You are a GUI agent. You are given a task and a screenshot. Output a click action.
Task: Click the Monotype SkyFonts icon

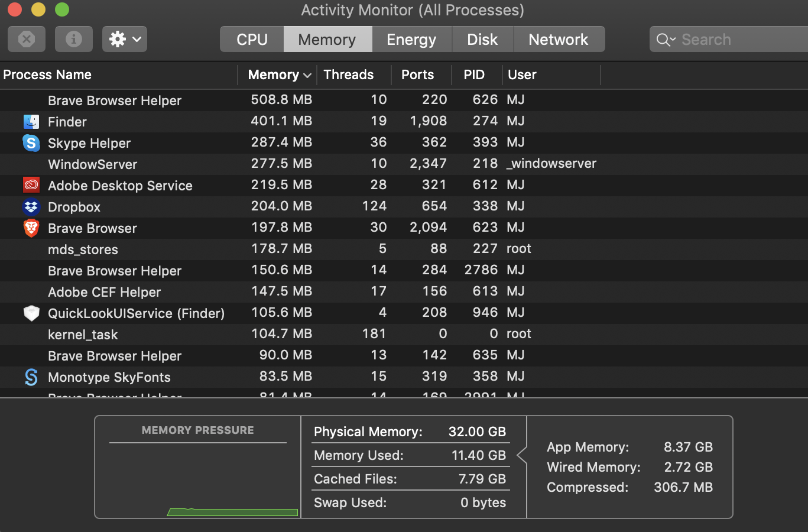coord(31,377)
